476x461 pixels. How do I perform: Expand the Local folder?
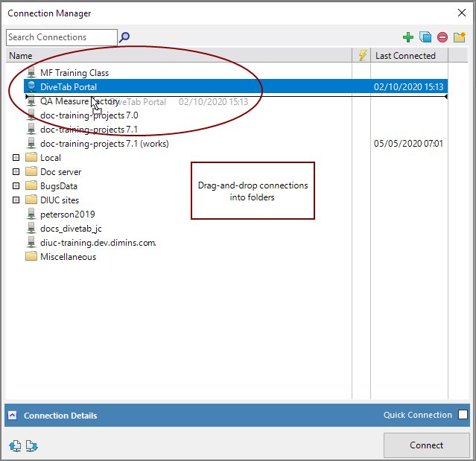pos(16,157)
